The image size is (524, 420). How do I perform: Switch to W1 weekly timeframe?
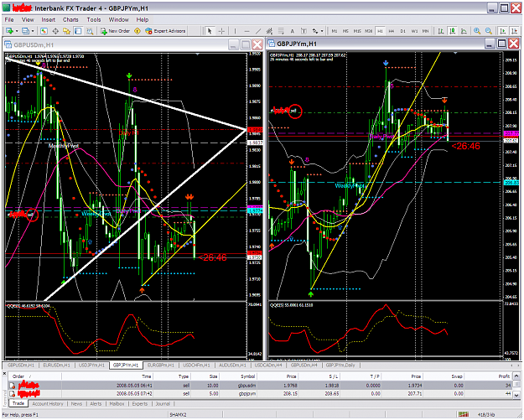click(x=414, y=31)
